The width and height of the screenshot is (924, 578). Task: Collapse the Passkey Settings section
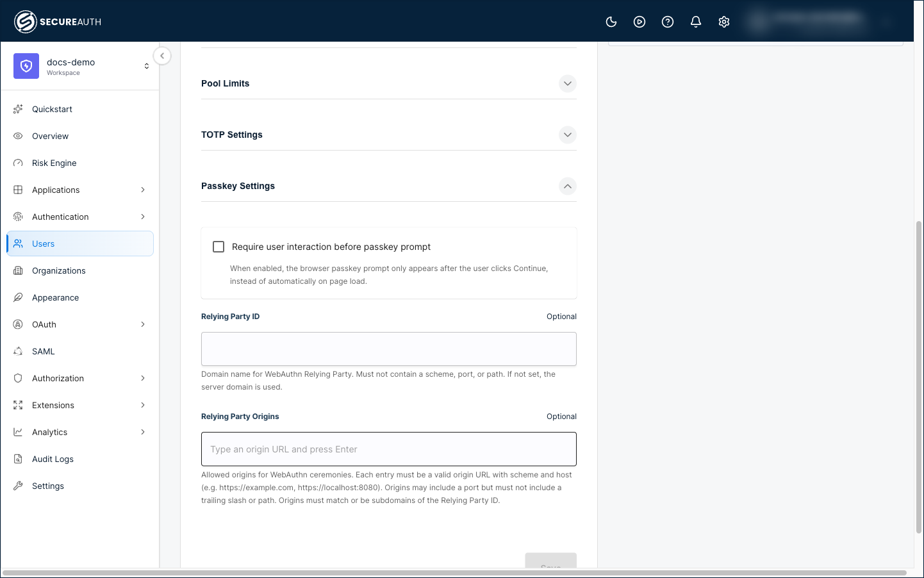coord(568,186)
